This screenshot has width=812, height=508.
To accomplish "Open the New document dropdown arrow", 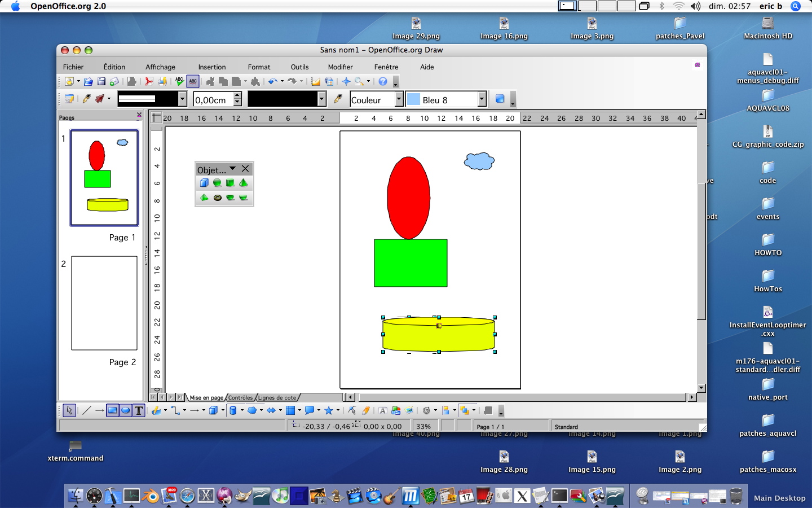I will (x=78, y=81).
